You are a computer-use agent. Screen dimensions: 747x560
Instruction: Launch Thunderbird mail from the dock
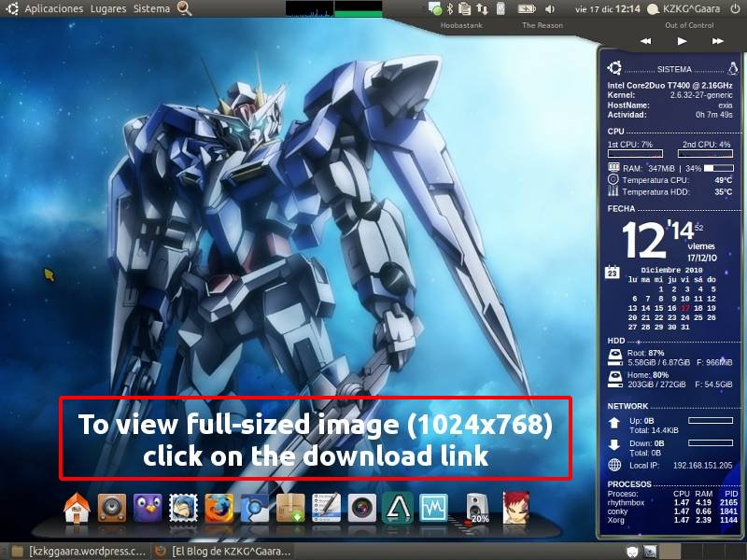pos(183,508)
